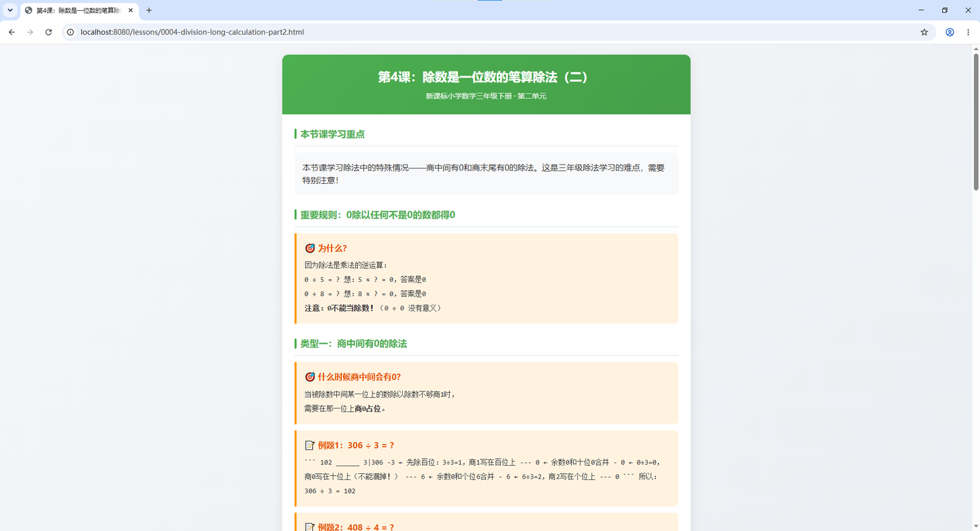Bookmark this page with star icon

[x=924, y=32]
